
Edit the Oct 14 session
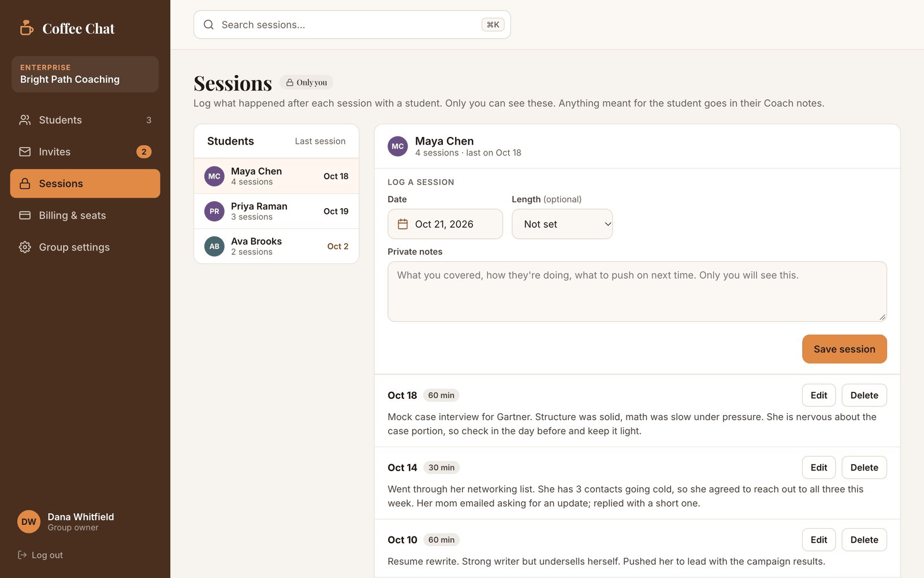tap(819, 468)
